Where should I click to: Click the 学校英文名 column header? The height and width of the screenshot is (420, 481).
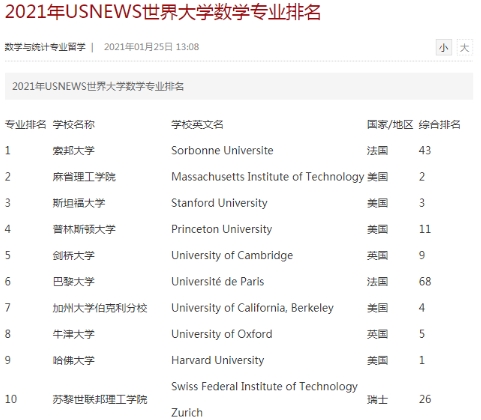(x=197, y=125)
